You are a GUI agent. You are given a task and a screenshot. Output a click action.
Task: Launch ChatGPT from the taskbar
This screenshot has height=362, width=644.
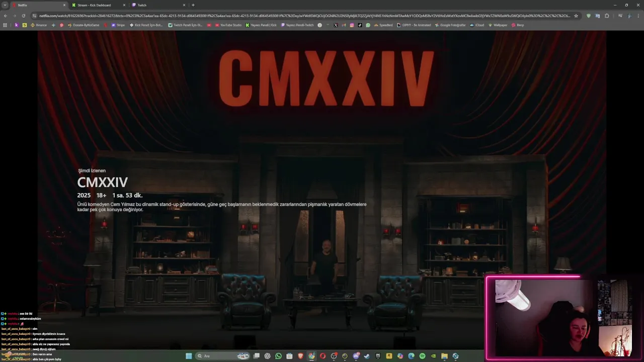(x=267, y=356)
